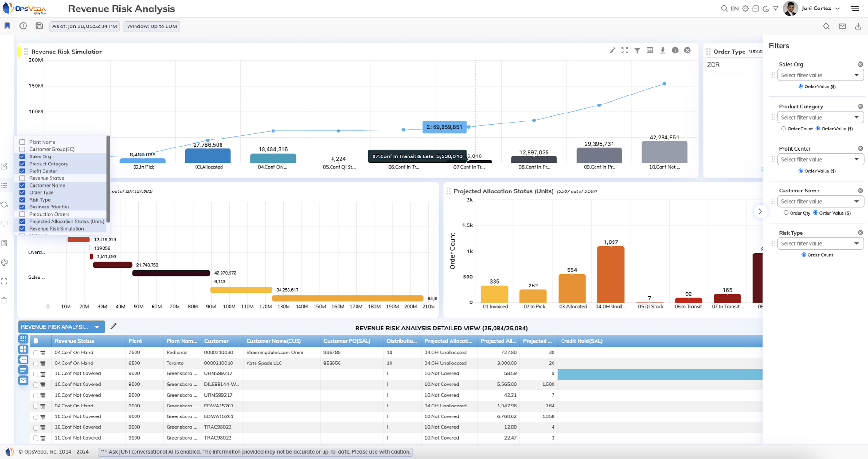Close the Revenue Risk Simulation widget

pos(688,50)
